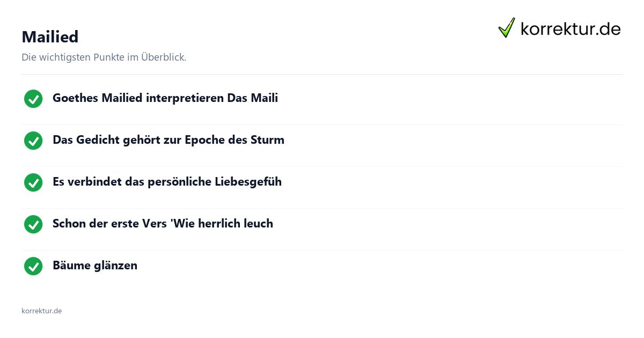
Task: Click the korrektur.de green checkmark logo icon
Action: pos(507,27)
